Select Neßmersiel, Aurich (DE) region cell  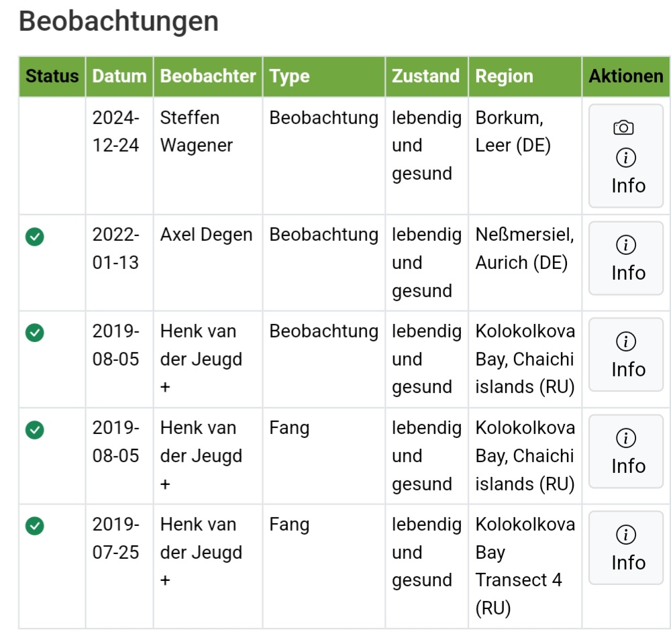pos(524,249)
